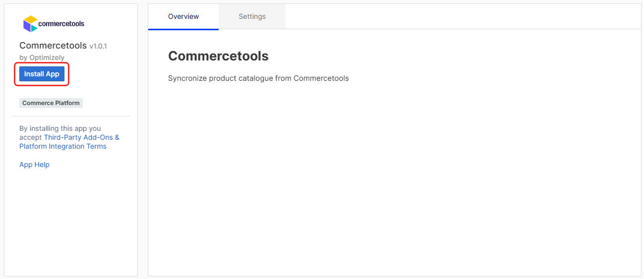Image resolution: width=644 pixels, height=279 pixels.
Task: Click the Platform Integration Terms link text
Action: click(63, 146)
